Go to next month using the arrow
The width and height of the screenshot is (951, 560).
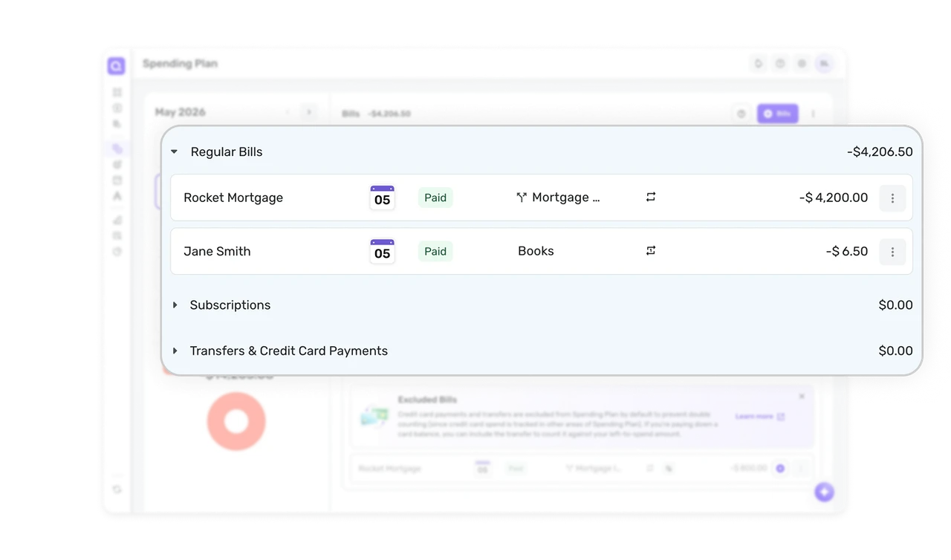308,112
